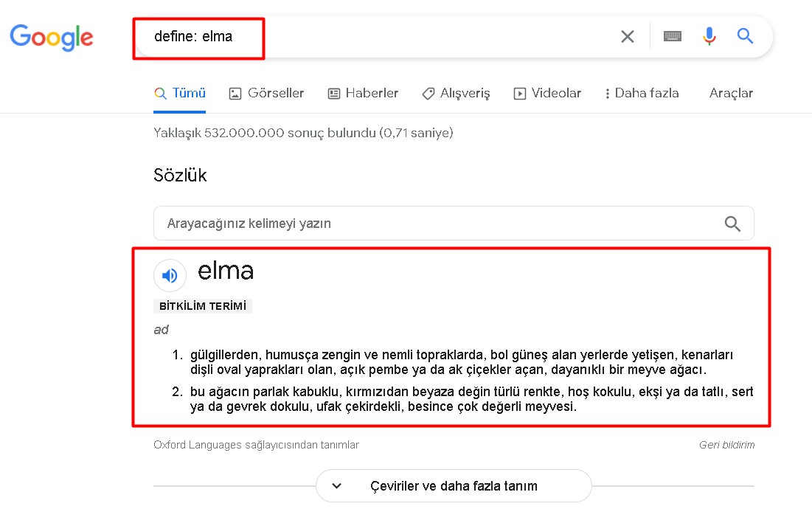The height and width of the screenshot is (509, 812).
Task: Click the Geri bildirim link
Action: click(726, 445)
